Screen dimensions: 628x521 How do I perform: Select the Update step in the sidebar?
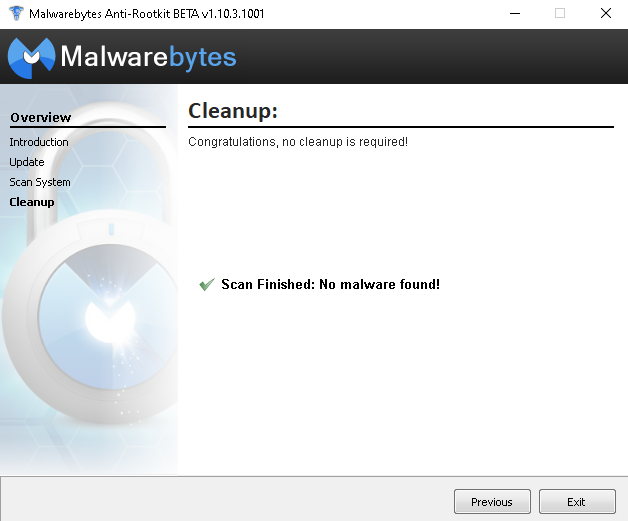pos(27,162)
